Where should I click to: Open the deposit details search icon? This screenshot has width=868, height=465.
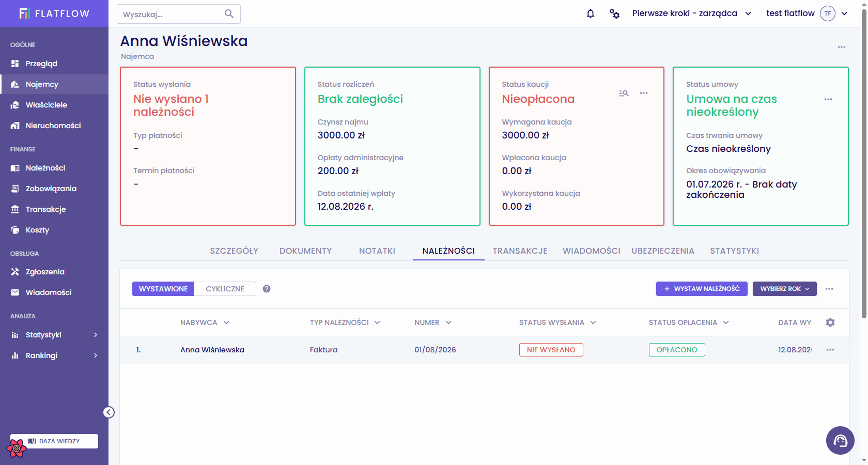[x=624, y=93]
